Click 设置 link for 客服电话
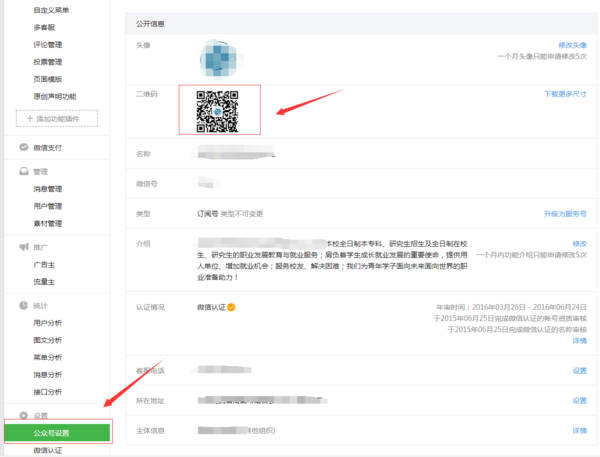Viewport: 600px width, 457px height. (x=579, y=370)
